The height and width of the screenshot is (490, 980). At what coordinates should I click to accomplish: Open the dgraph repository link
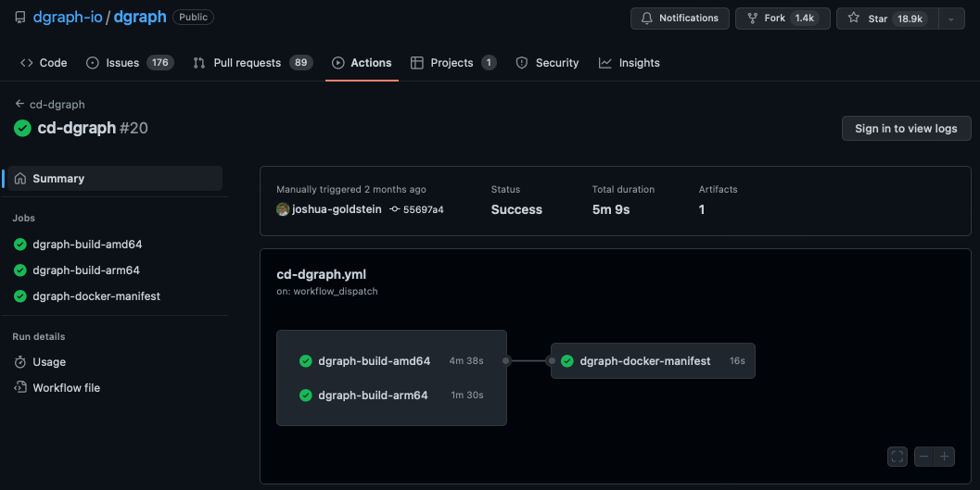(140, 17)
